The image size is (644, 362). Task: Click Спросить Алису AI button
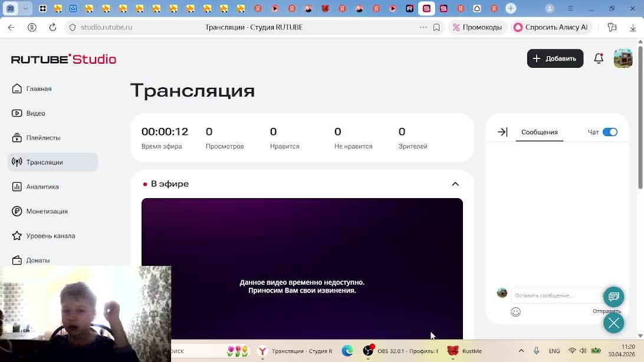click(550, 27)
